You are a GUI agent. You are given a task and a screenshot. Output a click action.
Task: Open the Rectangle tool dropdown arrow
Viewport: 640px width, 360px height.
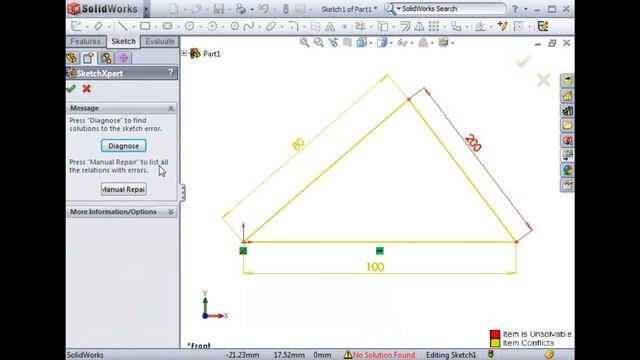tap(156, 27)
